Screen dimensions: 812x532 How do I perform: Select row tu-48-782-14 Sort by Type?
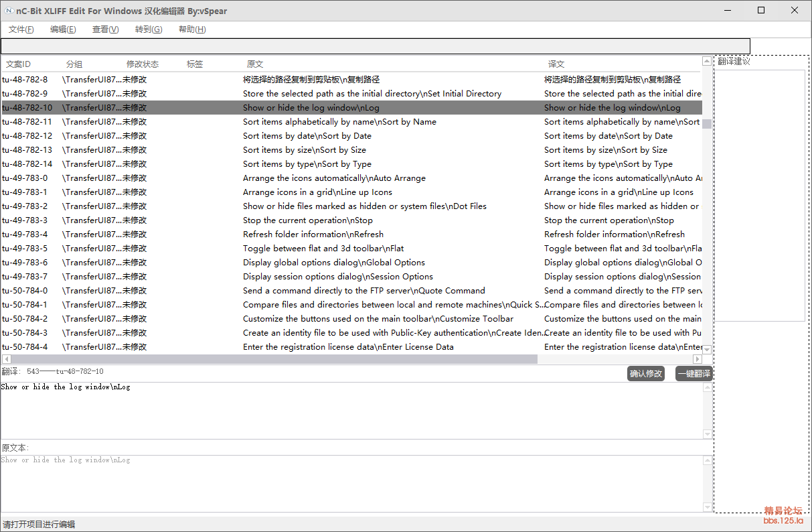coord(307,164)
